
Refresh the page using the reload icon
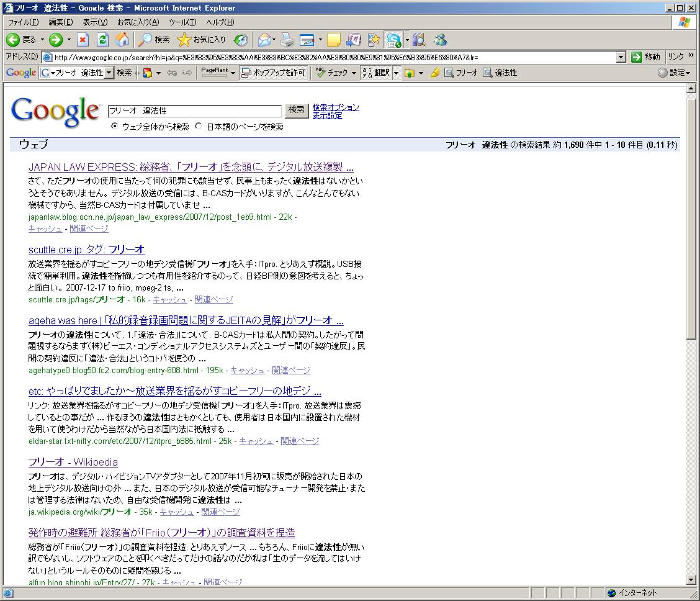[x=102, y=40]
